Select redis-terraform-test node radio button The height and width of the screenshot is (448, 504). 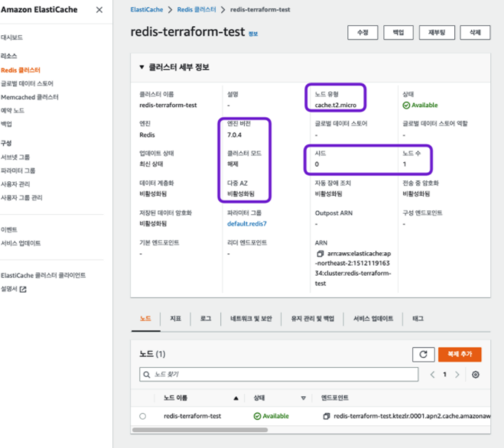[143, 416]
